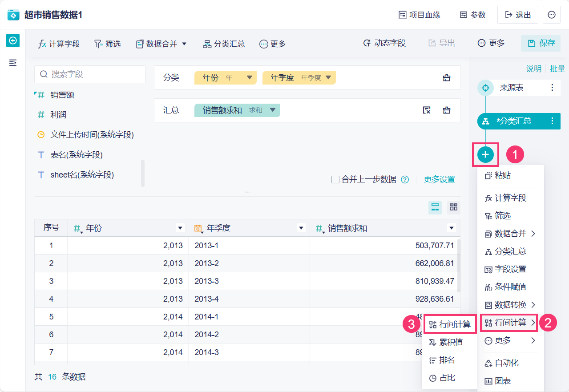Select the 利润 field in list
569x392 pixels.
pyautogui.click(x=58, y=115)
